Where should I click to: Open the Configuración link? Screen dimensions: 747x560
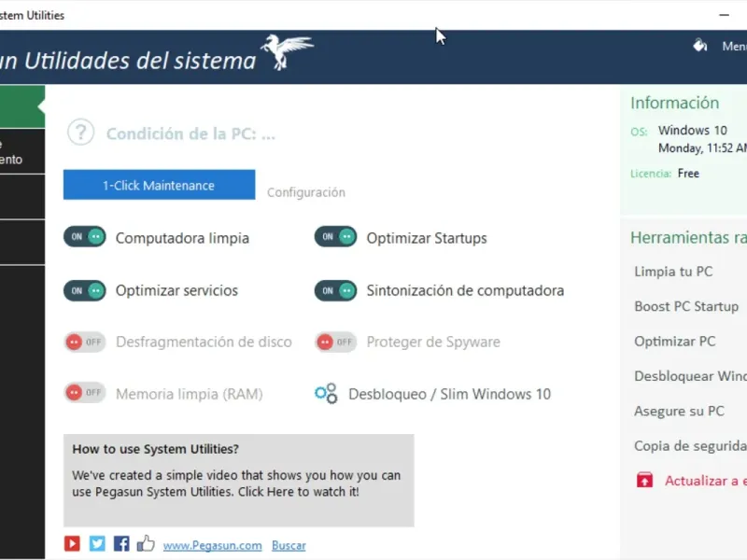pos(306,192)
